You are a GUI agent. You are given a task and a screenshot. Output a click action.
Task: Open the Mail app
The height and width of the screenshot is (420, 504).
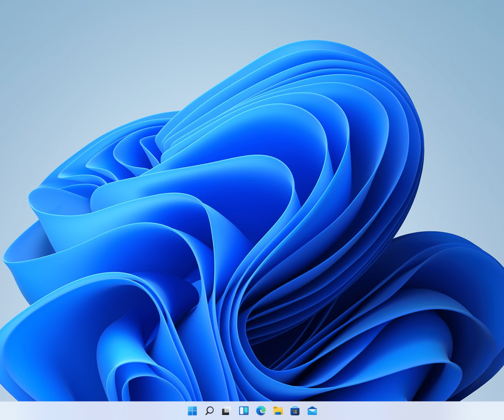[x=312, y=411]
